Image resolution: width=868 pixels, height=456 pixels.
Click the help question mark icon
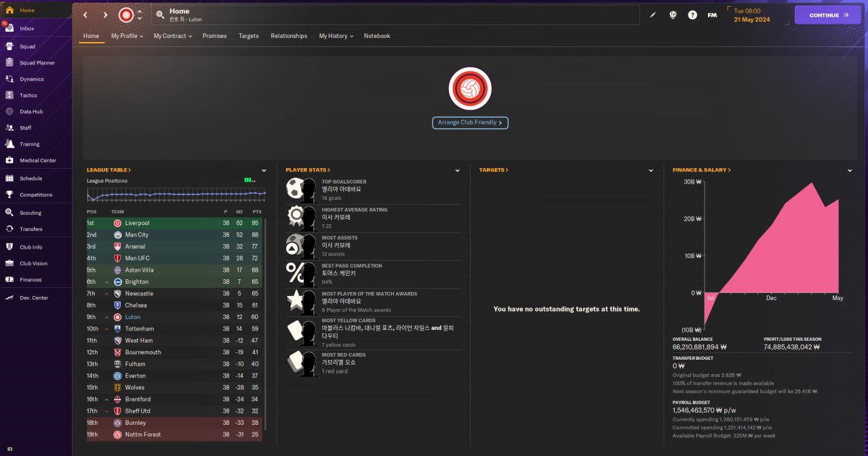coord(692,15)
